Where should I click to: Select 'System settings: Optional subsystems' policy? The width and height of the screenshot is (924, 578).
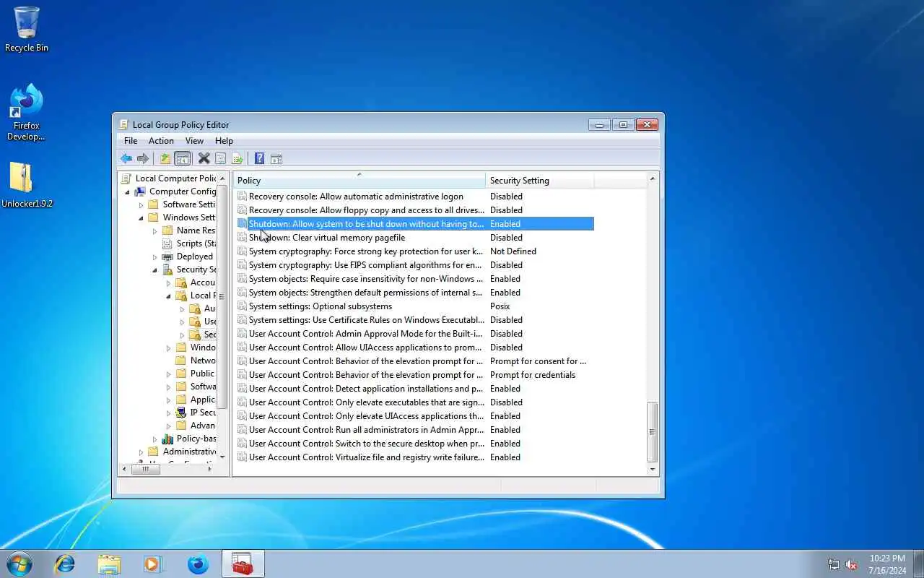click(x=321, y=306)
